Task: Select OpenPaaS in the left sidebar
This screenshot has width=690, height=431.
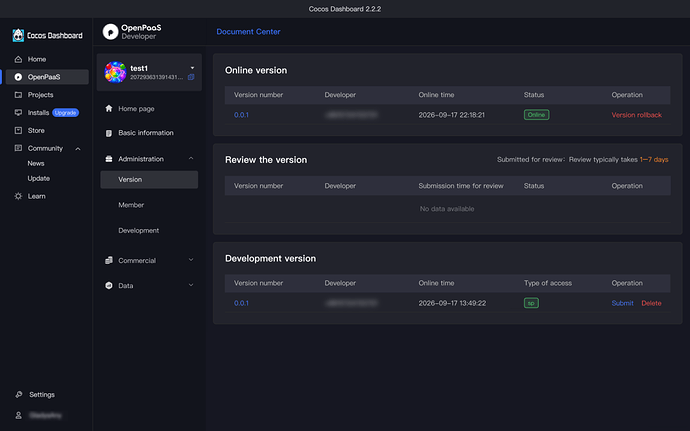Action: pyautogui.click(x=47, y=77)
